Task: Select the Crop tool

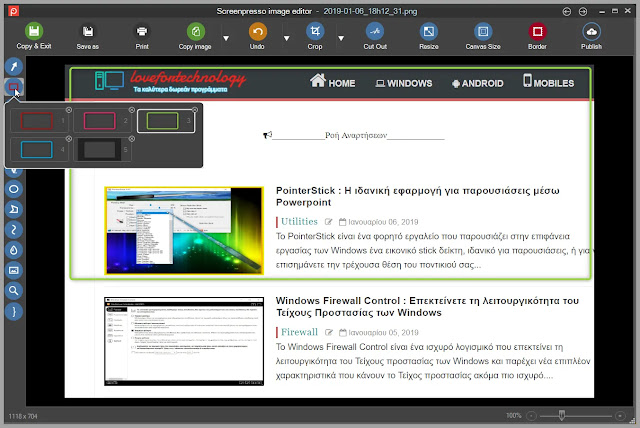Action: (x=315, y=36)
